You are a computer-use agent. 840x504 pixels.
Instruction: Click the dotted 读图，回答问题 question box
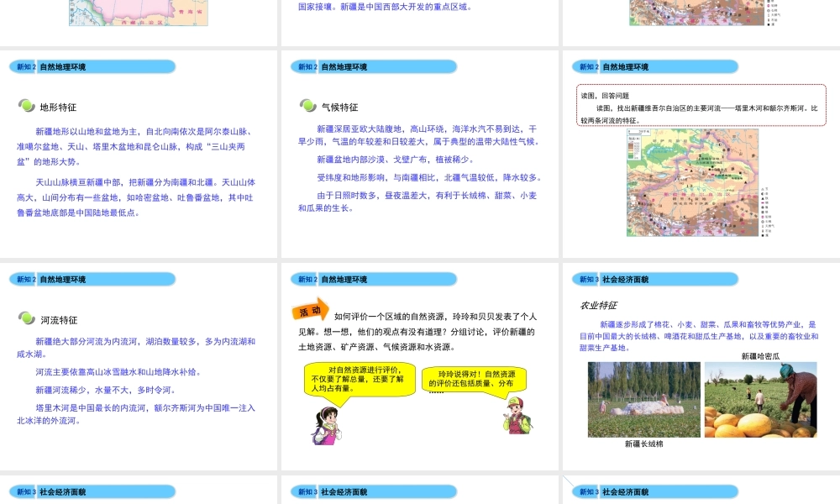point(701,105)
